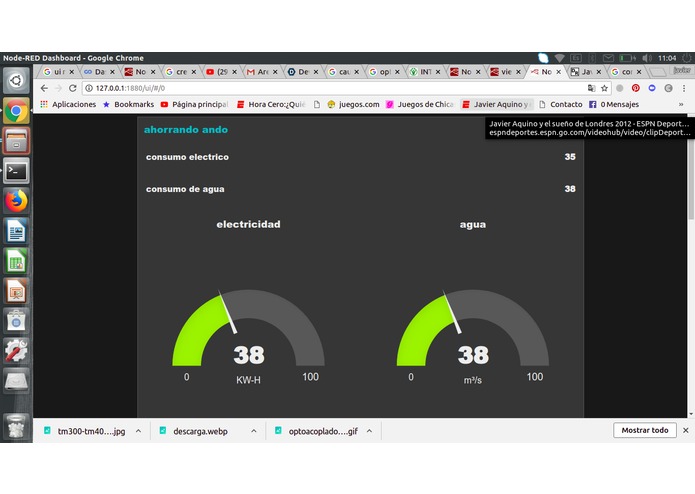Click the address bar URL
The image size is (695, 494).
pyautogui.click(x=130, y=88)
